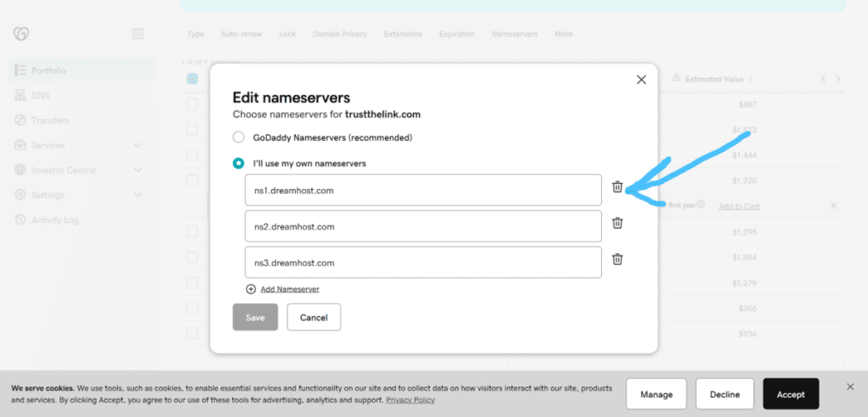Open the Auto-renew filter
Viewport: 868px width, 417px height.
point(242,34)
